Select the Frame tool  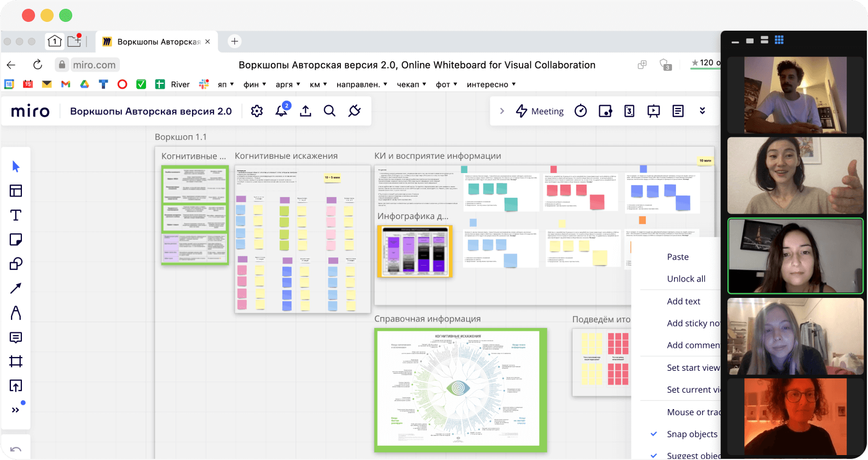click(x=16, y=361)
